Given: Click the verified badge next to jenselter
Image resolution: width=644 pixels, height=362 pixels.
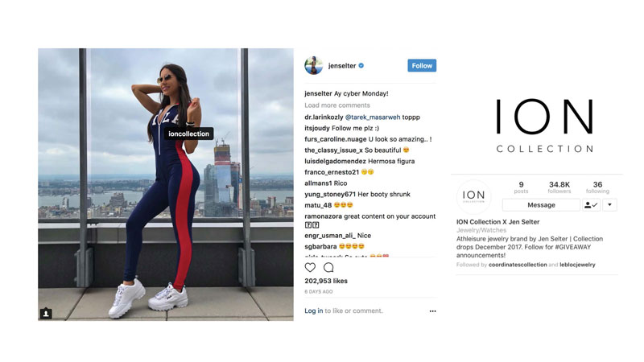Looking at the screenshot, I should [361, 66].
